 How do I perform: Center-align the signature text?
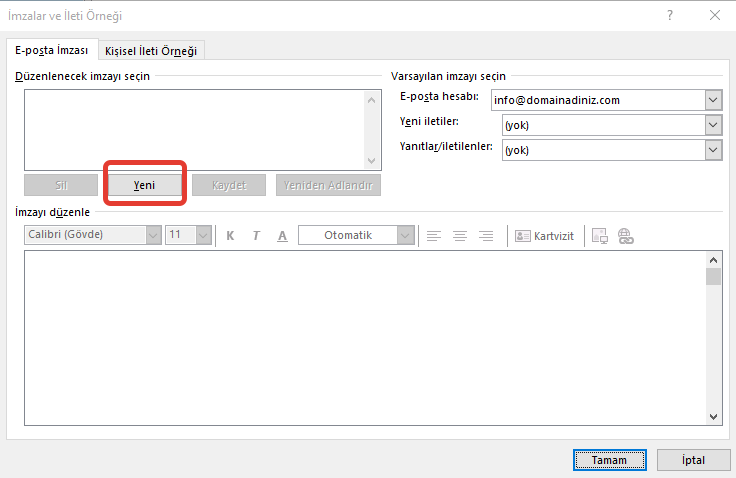pyautogui.click(x=460, y=236)
